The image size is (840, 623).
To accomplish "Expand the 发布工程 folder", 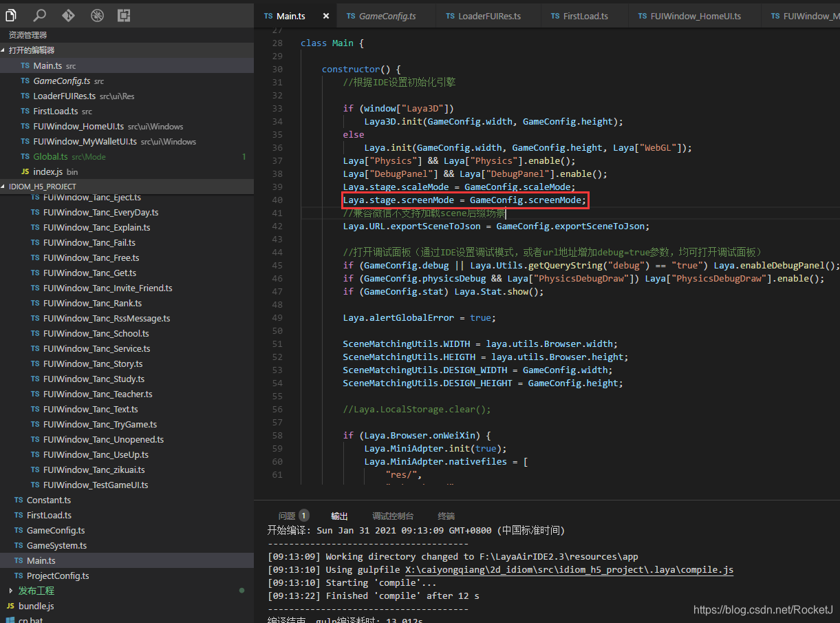I will (x=127, y=591).
